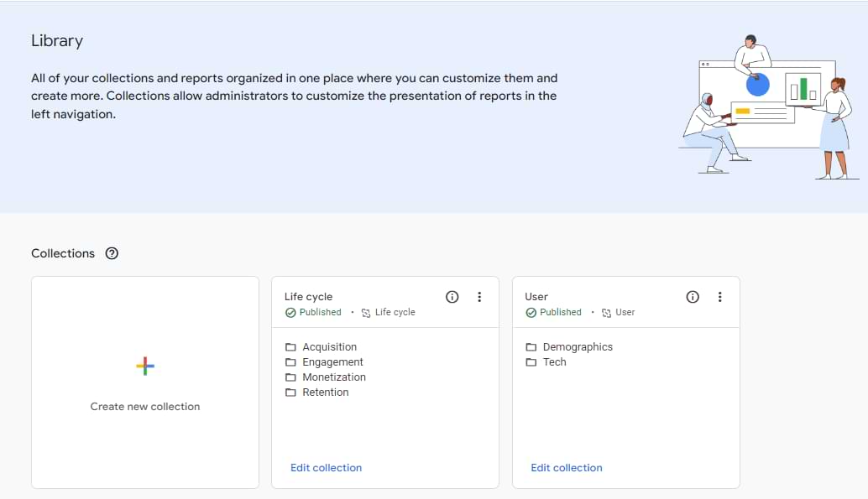
Task: Click the Demographics folder icon
Action: pos(531,347)
